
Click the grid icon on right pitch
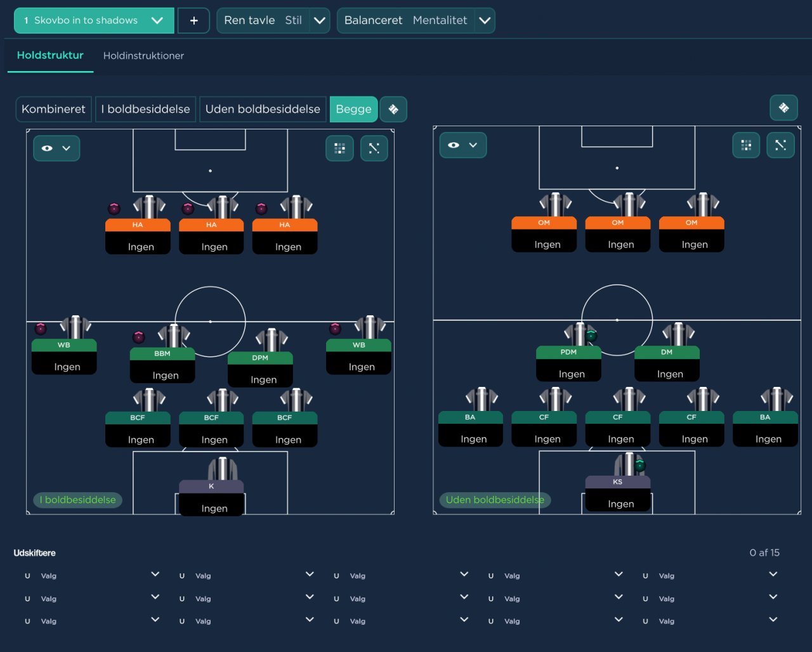pyautogui.click(x=746, y=145)
